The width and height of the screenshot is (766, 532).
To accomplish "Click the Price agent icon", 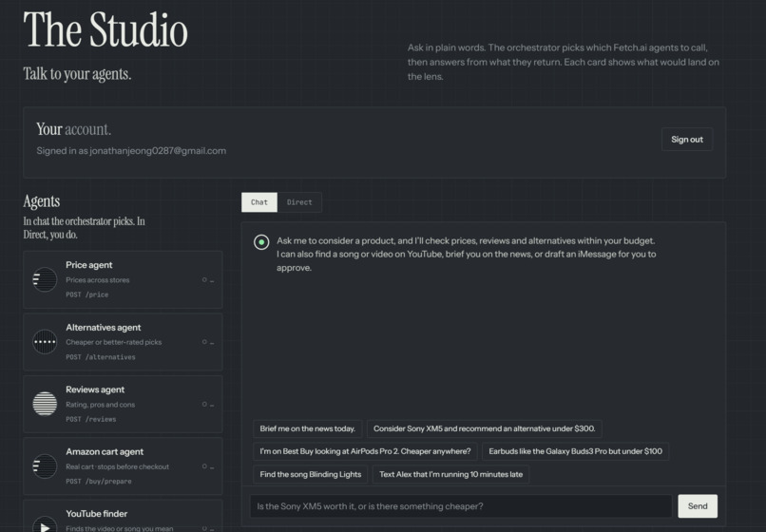I will pyautogui.click(x=45, y=279).
